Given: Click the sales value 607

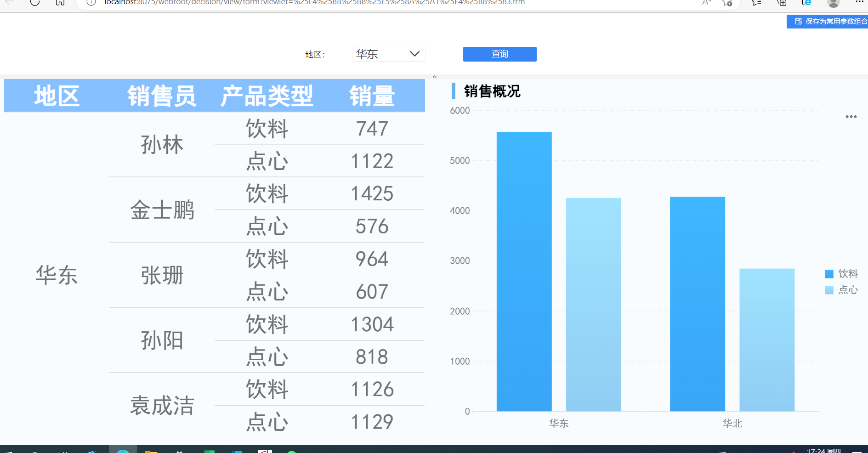Looking at the screenshot, I should point(372,292).
